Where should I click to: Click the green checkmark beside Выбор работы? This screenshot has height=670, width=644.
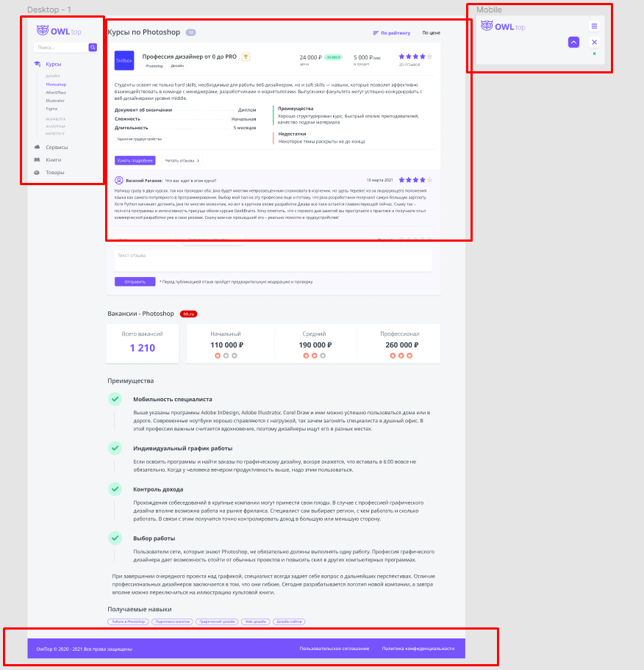coord(115,538)
